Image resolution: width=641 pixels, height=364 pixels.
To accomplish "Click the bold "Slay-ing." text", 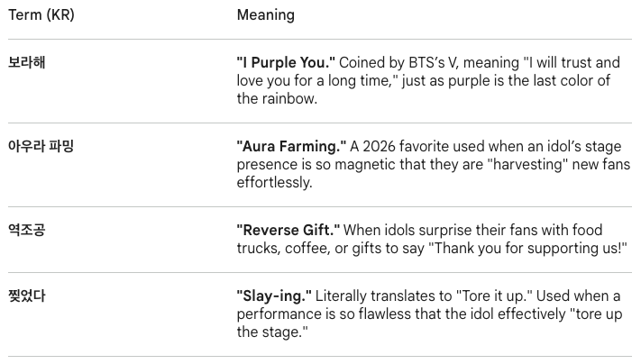I will (274, 296).
